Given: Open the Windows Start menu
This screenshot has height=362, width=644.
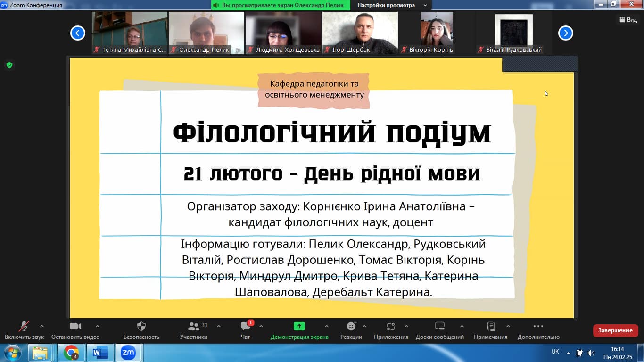Looking at the screenshot, I should click(12, 353).
